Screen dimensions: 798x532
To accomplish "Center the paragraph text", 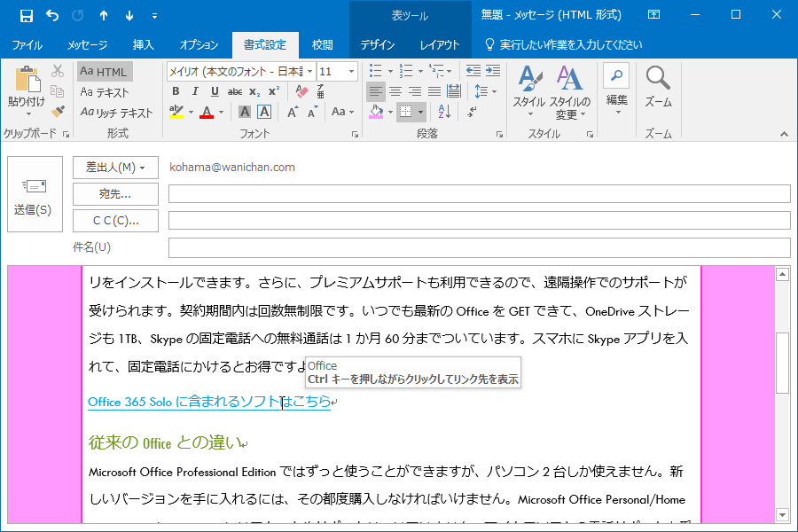I will point(395,91).
